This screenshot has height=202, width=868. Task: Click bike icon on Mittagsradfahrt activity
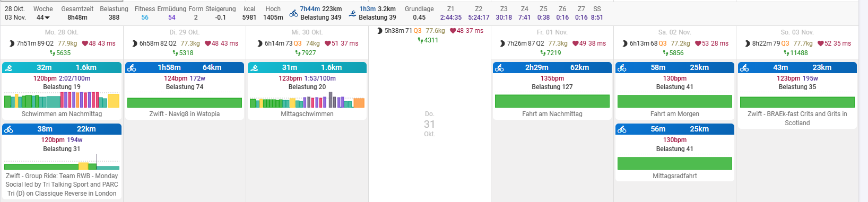[x=622, y=129]
